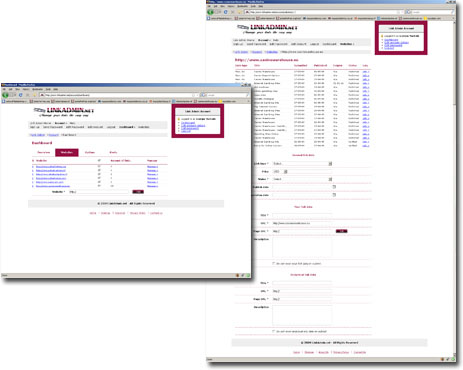Click the right browser's vertical scrollbar

(454, 190)
